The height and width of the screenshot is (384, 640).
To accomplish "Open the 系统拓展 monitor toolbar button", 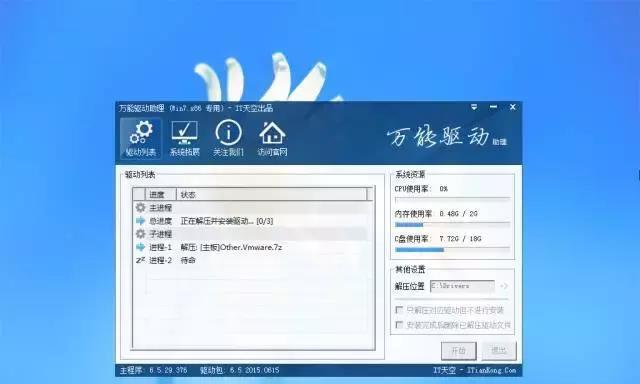I will [x=184, y=138].
